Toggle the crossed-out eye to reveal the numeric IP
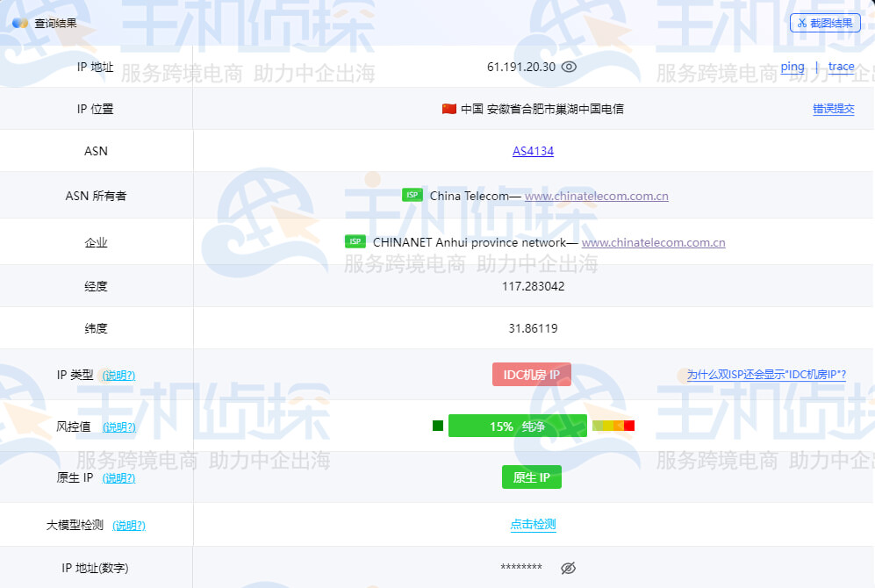This screenshot has width=875, height=588. 570,567
